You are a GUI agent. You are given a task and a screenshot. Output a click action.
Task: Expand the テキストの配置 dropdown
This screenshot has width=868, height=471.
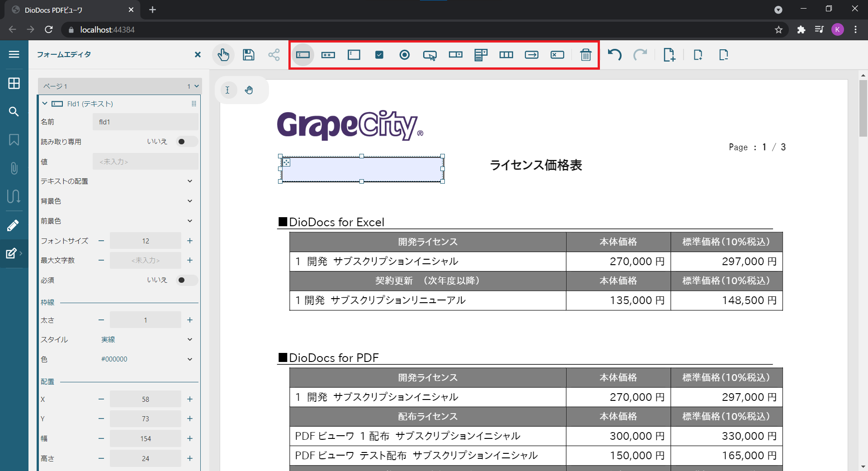point(190,181)
